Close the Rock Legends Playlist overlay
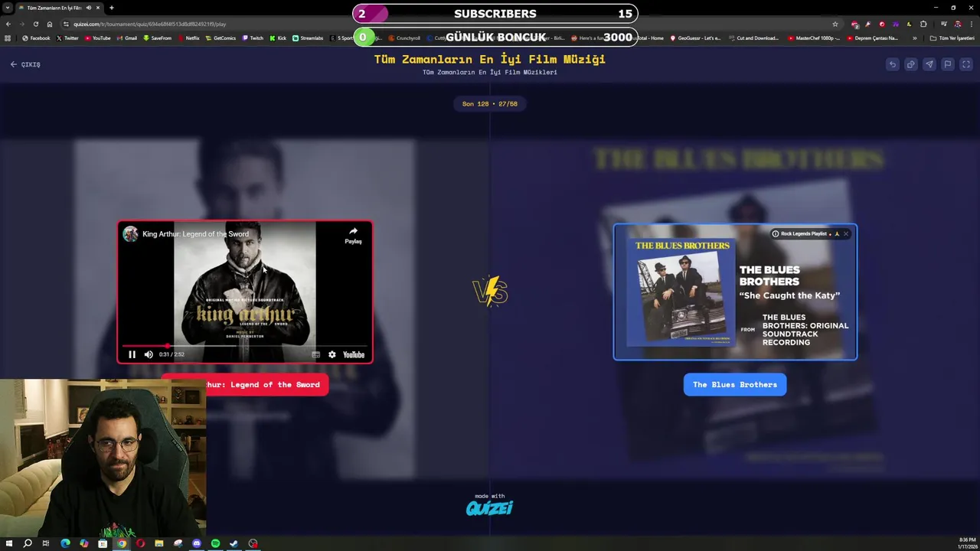Screen dimensions: 980x551 pos(845,233)
